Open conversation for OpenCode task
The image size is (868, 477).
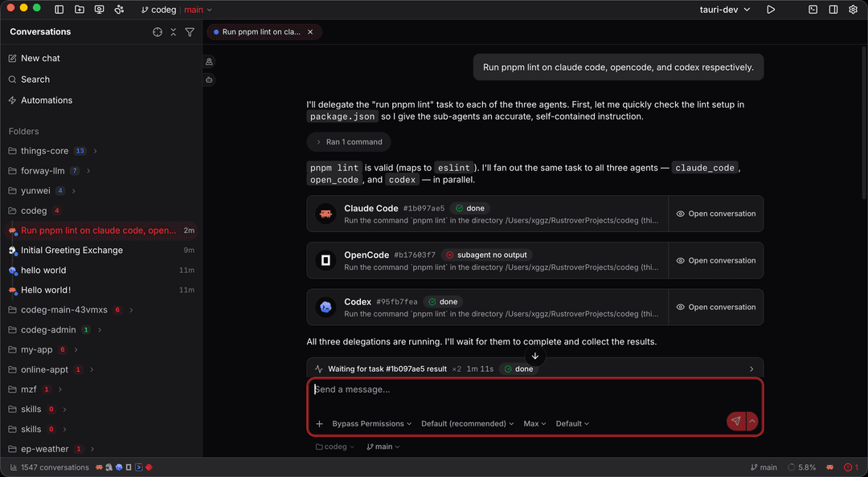tap(716, 261)
